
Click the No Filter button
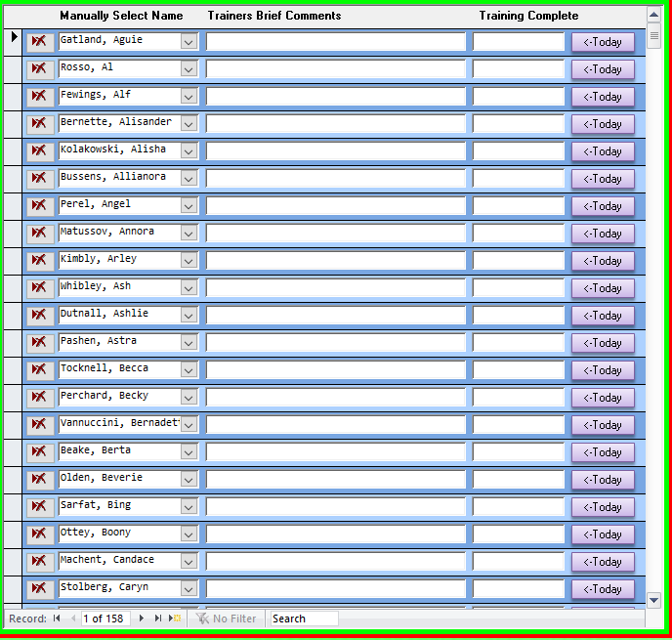(226, 619)
